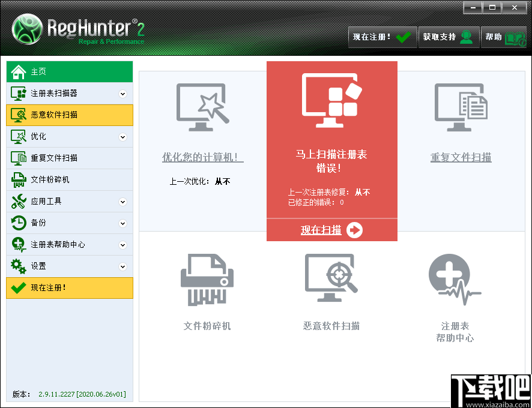Image resolution: width=532 pixels, height=408 pixels.
Task: Click the green checkmark on 现在注册!
Action: click(x=402, y=37)
